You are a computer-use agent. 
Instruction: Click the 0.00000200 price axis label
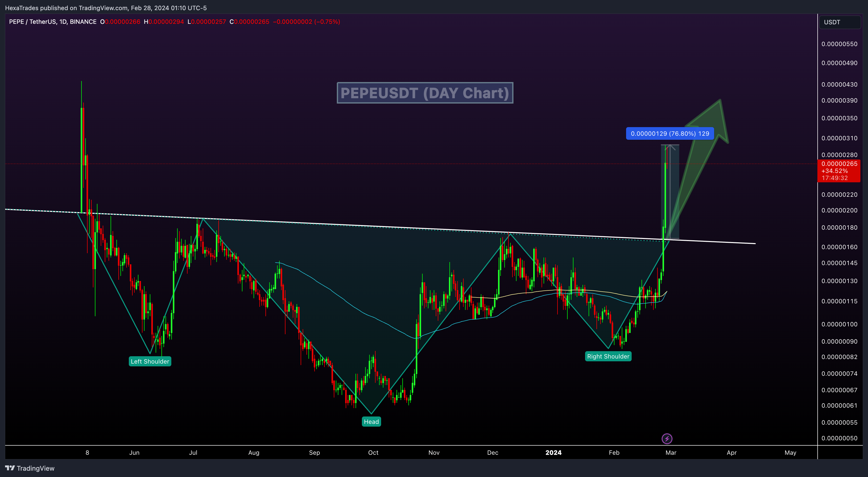pos(839,210)
